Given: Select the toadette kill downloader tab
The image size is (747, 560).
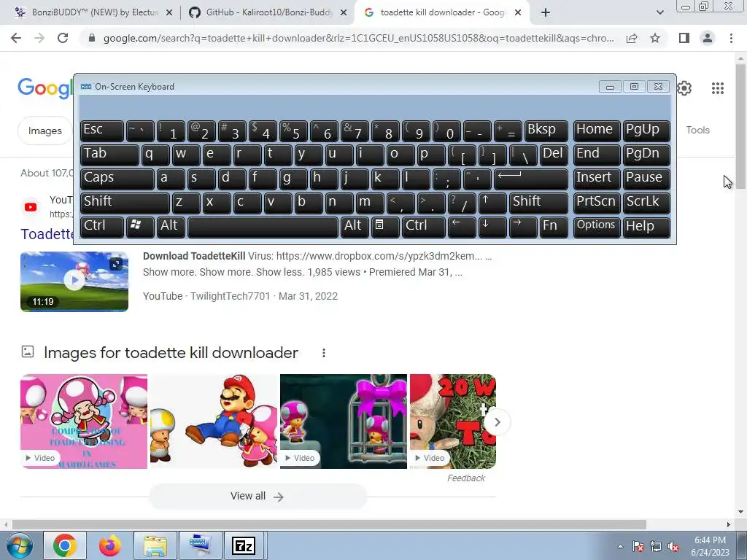Looking at the screenshot, I should pyautogui.click(x=441, y=13).
